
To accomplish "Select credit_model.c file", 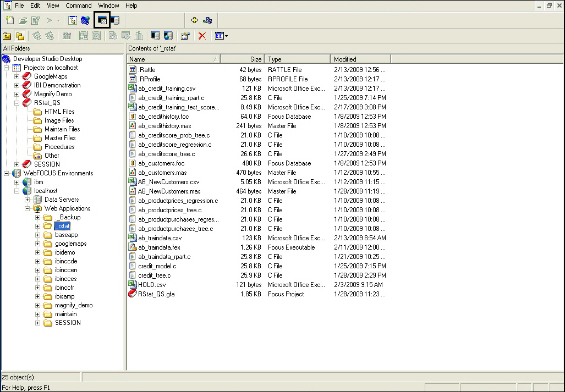I will click(157, 266).
